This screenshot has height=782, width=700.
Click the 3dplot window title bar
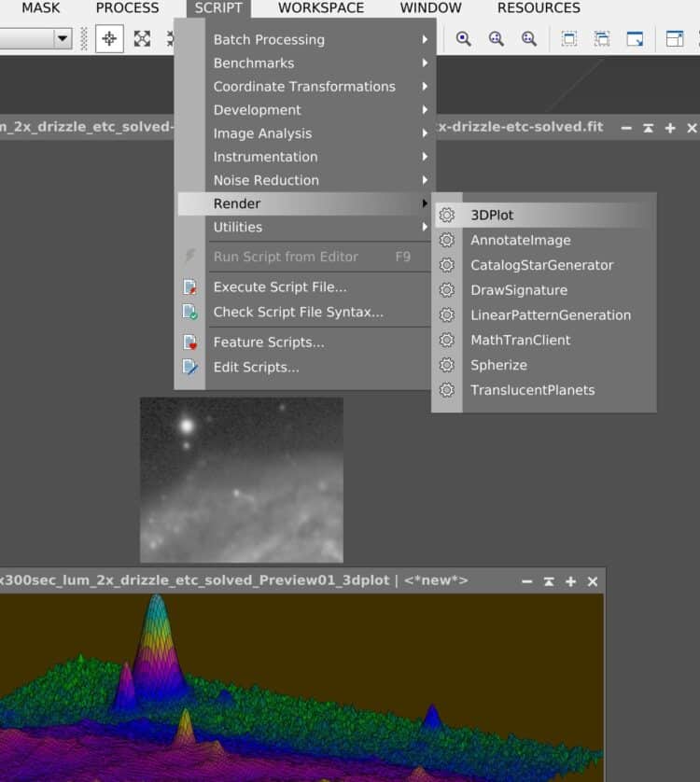(301, 581)
